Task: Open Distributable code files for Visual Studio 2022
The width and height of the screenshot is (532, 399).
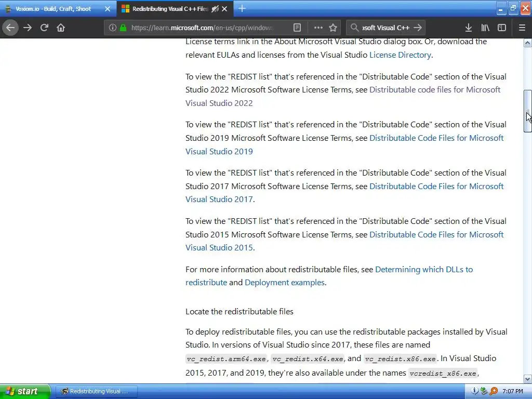Action: [435, 89]
